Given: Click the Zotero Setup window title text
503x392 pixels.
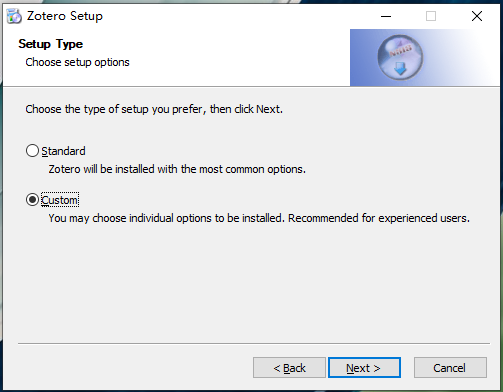Looking at the screenshot, I should 65,16.
